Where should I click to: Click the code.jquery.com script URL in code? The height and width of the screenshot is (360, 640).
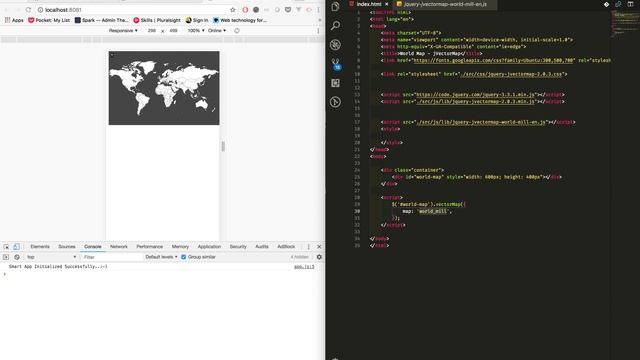click(475, 95)
